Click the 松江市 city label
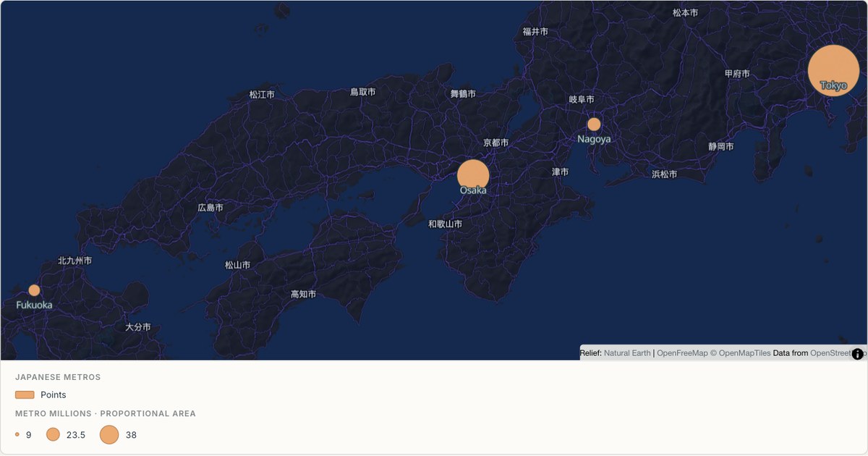868x456 pixels. (262, 94)
